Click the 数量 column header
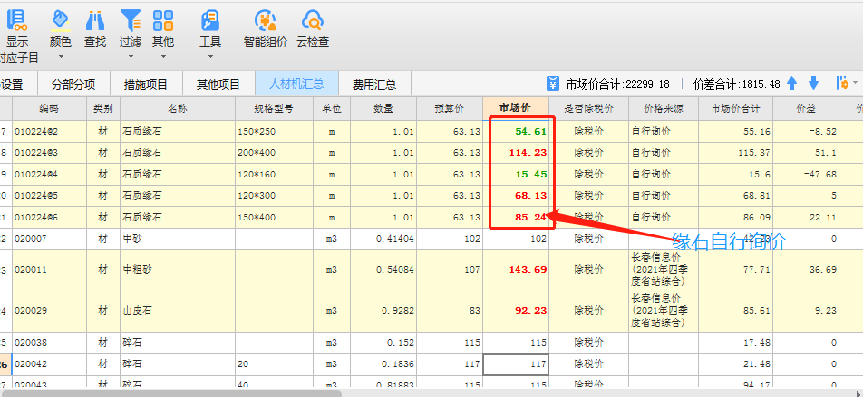Image resolution: width=863 pixels, height=397 pixels. pyautogui.click(x=383, y=109)
